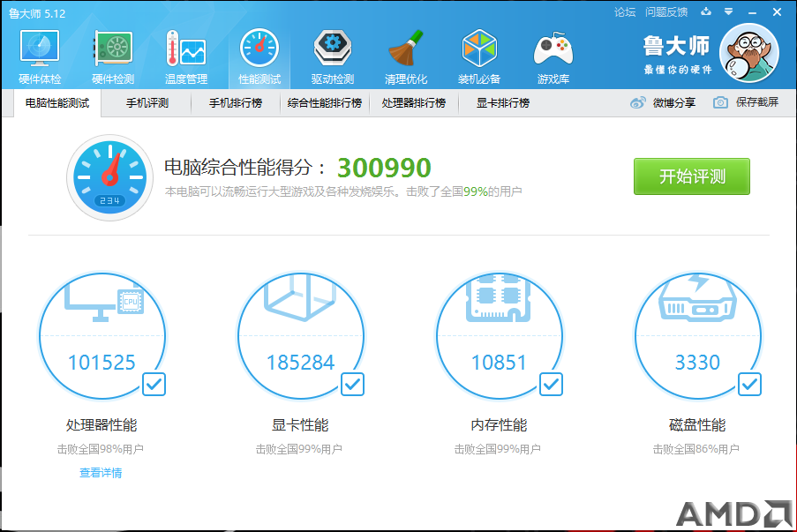Open 查看详情 link under processor
This screenshot has height=532, width=797.
pos(101,473)
